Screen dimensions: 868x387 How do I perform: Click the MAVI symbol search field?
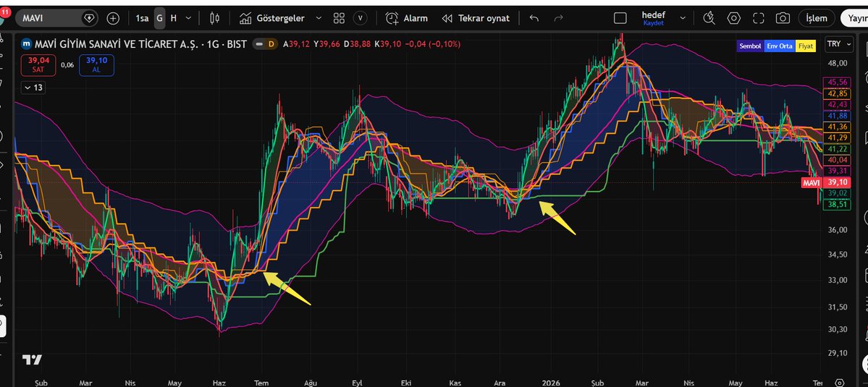56,18
